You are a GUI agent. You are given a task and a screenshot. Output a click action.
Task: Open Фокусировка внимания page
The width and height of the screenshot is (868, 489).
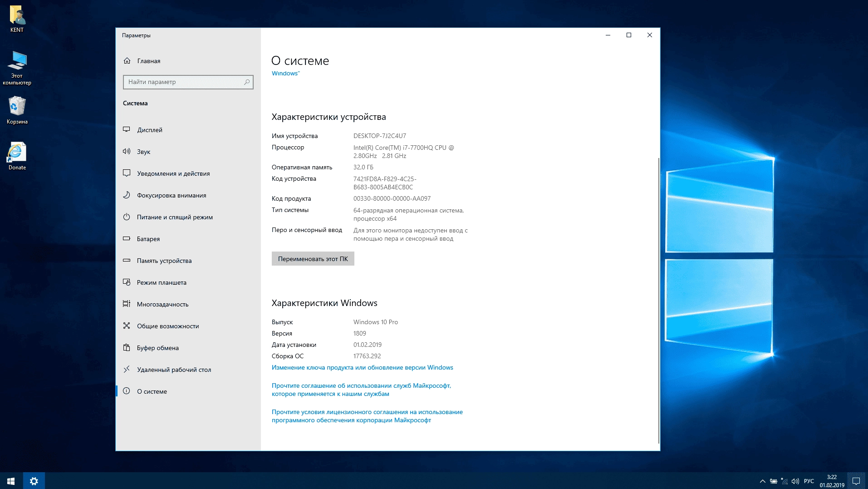tap(188, 195)
